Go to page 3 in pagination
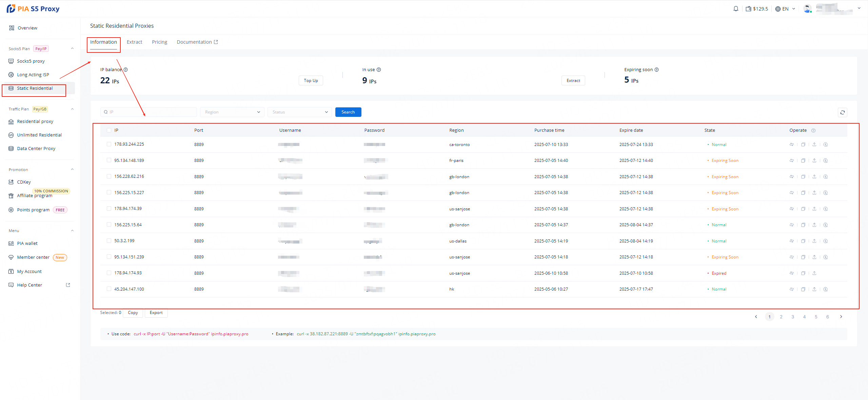 click(792, 317)
